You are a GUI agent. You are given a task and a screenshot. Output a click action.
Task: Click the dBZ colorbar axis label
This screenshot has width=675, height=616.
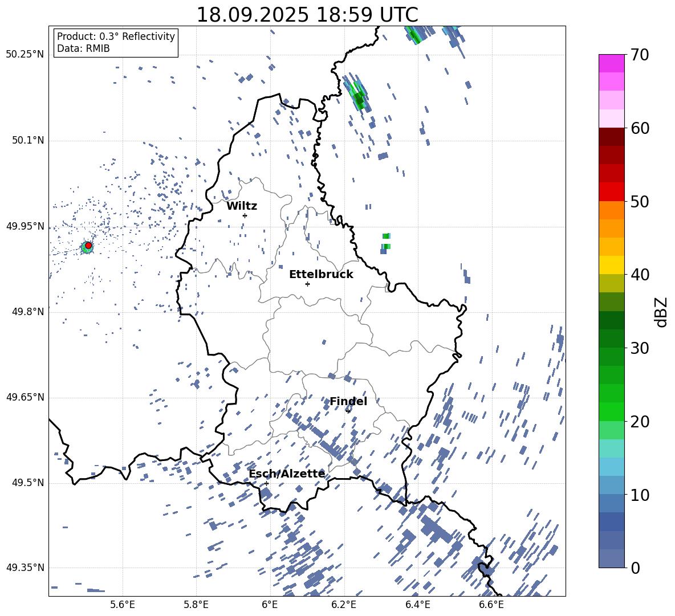click(661, 312)
